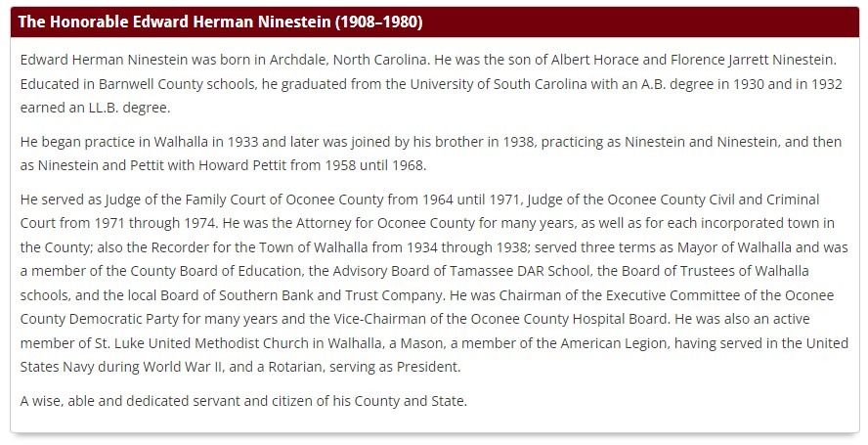Click the phrase 'earned an LL.B. degree'
868x445 pixels.
click(x=94, y=108)
